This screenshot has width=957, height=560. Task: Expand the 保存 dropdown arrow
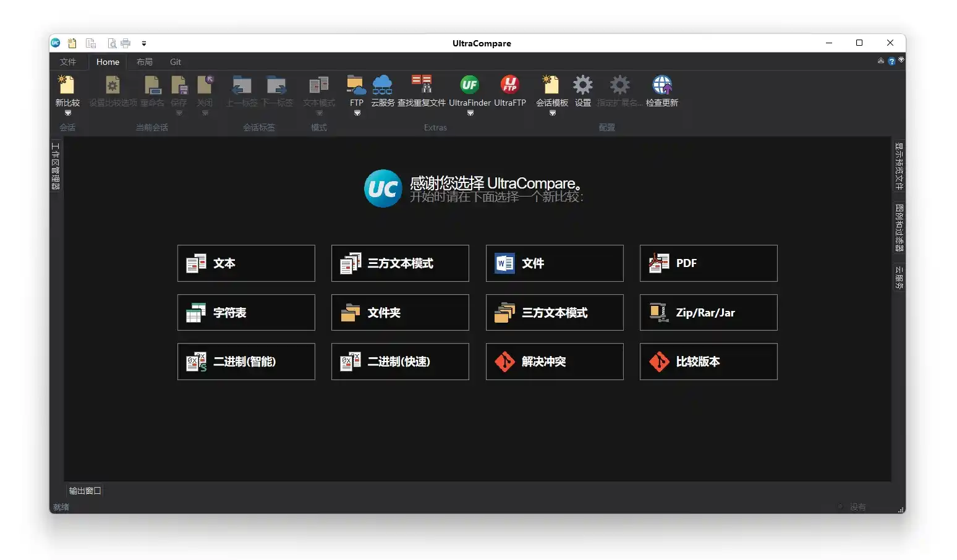(179, 113)
